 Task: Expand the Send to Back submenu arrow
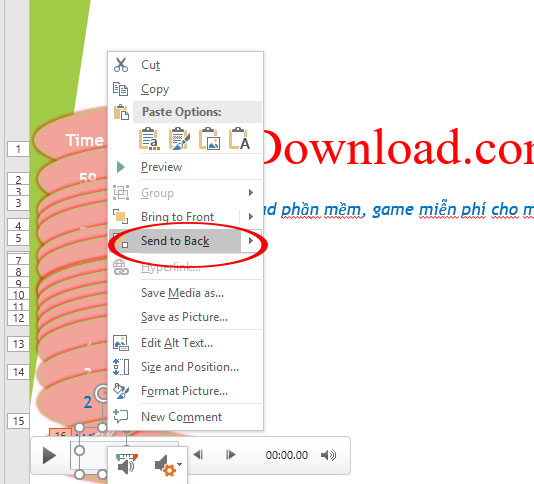point(251,241)
